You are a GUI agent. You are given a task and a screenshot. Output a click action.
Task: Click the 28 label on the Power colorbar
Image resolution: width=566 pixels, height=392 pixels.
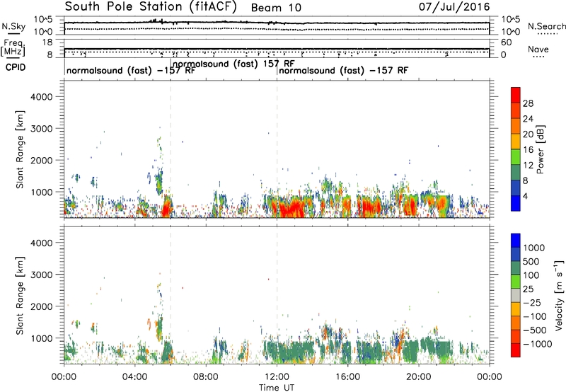point(528,103)
